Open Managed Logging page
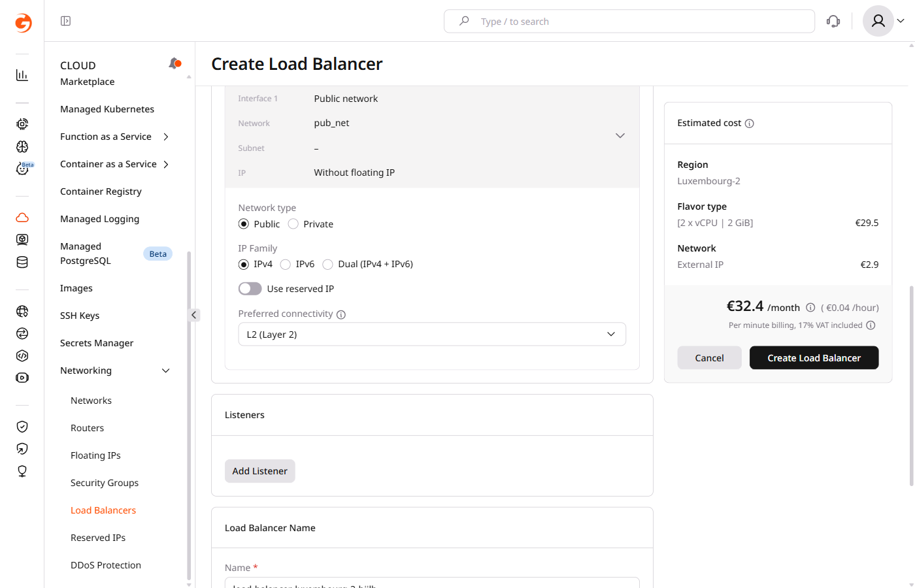The width and height of the screenshot is (915, 588). tap(99, 219)
